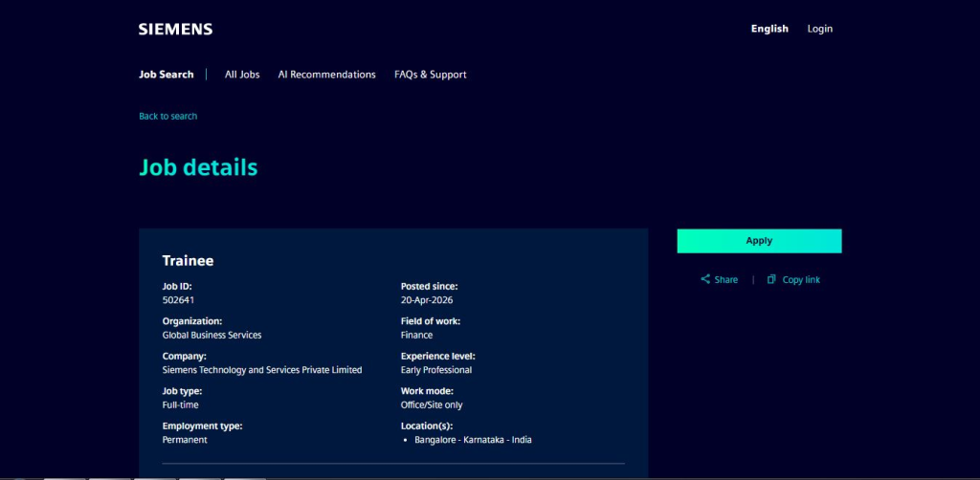980x480 pixels.
Task: Open the English language selector
Action: tap(769, 29)
